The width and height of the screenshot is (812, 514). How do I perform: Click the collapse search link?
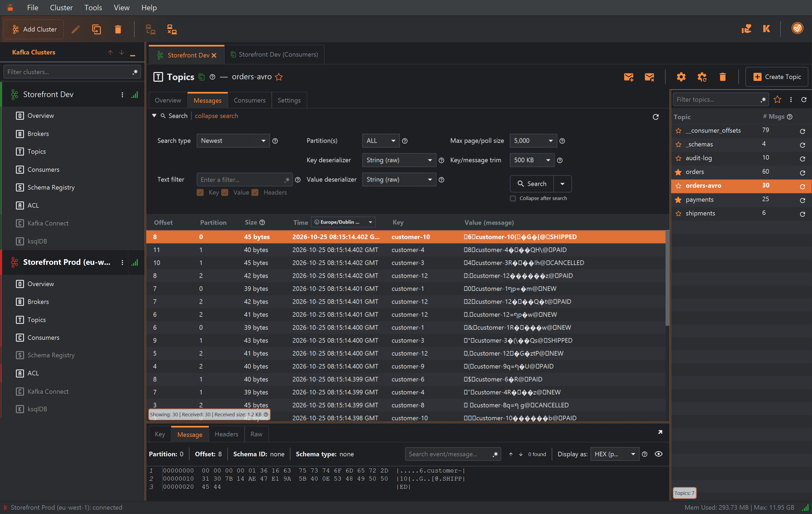(x=216, y=116)
